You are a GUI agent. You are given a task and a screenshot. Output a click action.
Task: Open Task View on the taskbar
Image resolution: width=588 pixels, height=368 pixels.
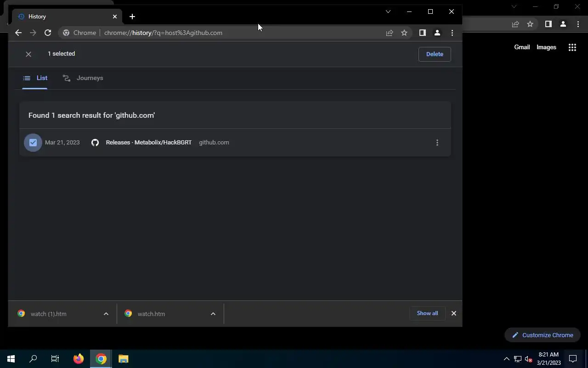(55, 359)
